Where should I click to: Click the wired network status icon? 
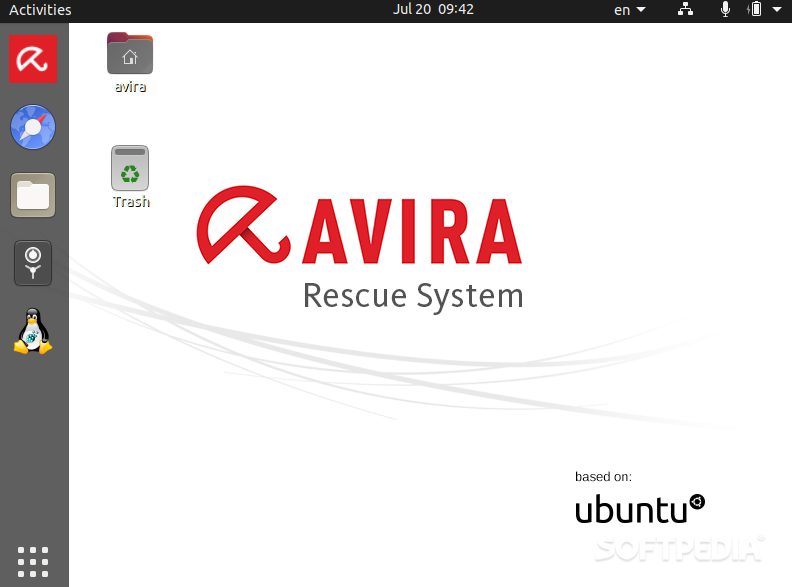click(685, 9)
